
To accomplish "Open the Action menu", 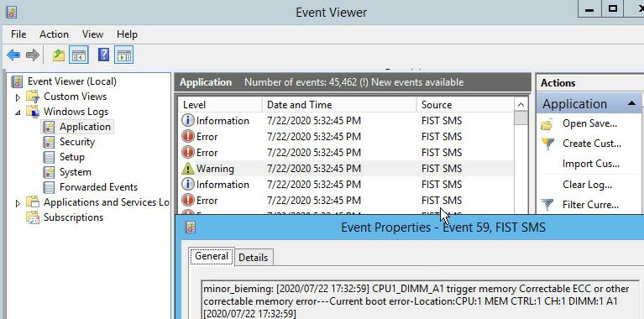I will [54, 34].
